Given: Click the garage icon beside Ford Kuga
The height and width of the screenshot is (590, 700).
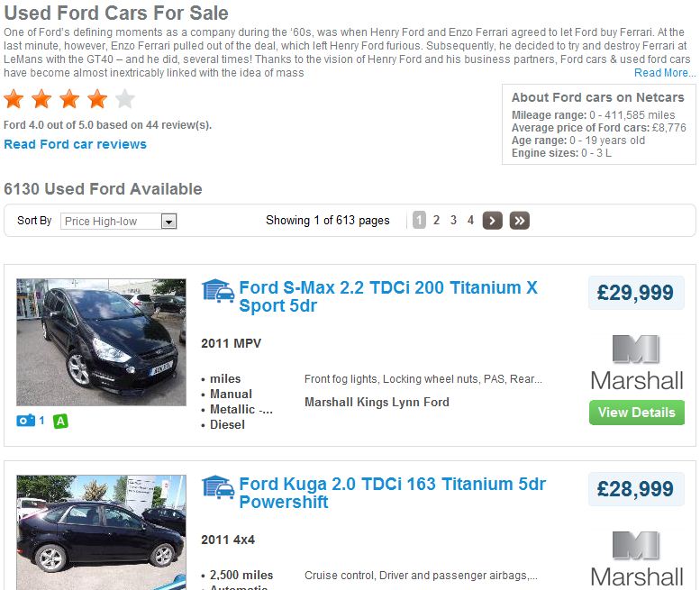Looking at the screenshot, I should click(x=218, y=487).
